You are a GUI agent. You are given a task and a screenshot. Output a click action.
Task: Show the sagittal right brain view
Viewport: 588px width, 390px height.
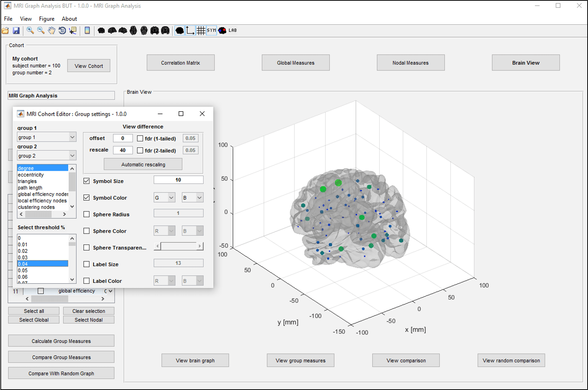pos(123,31)
